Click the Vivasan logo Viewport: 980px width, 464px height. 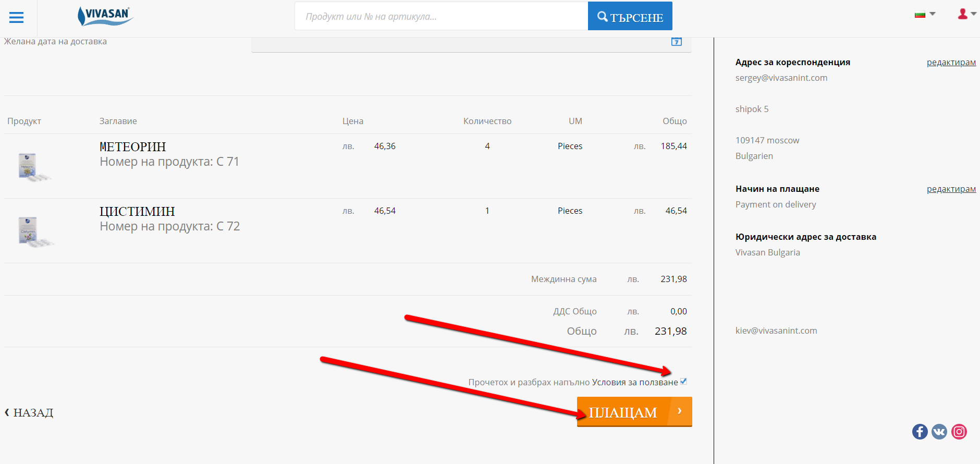coord(105,16)
